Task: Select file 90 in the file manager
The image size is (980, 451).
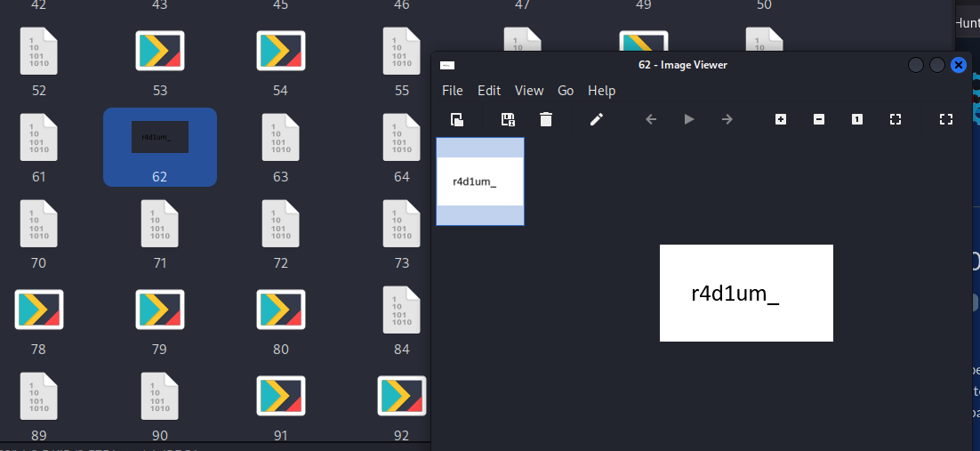Action: coord(160,407)
